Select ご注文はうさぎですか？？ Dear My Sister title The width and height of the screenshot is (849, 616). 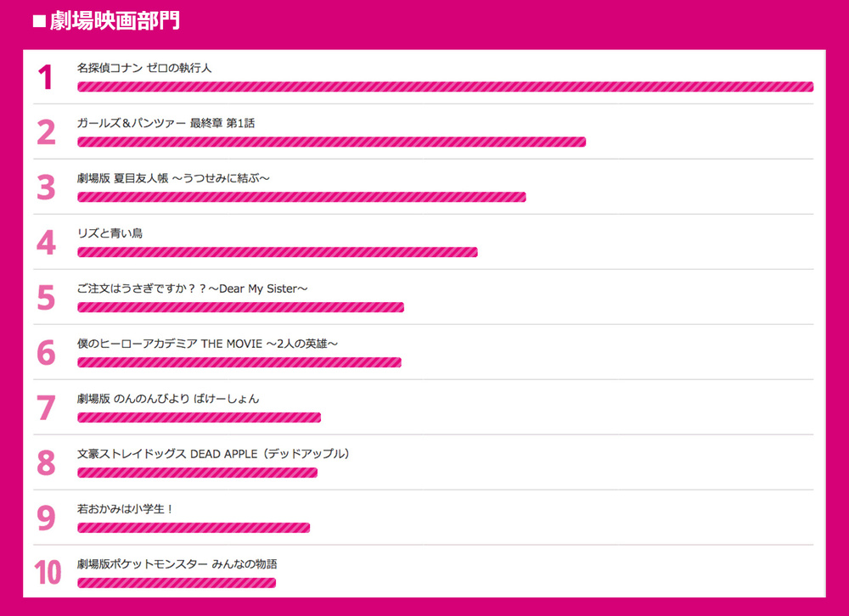(192, 288)
